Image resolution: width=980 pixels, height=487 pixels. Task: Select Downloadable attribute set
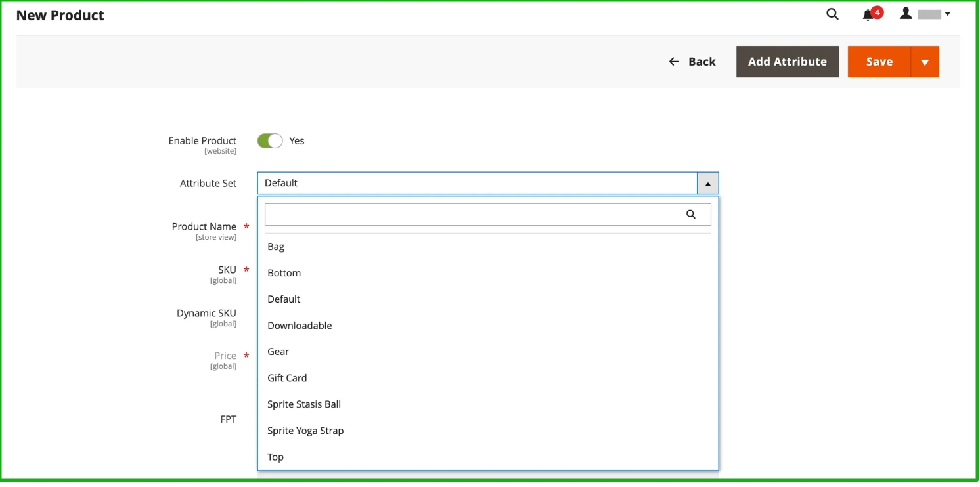coord(300,326)
